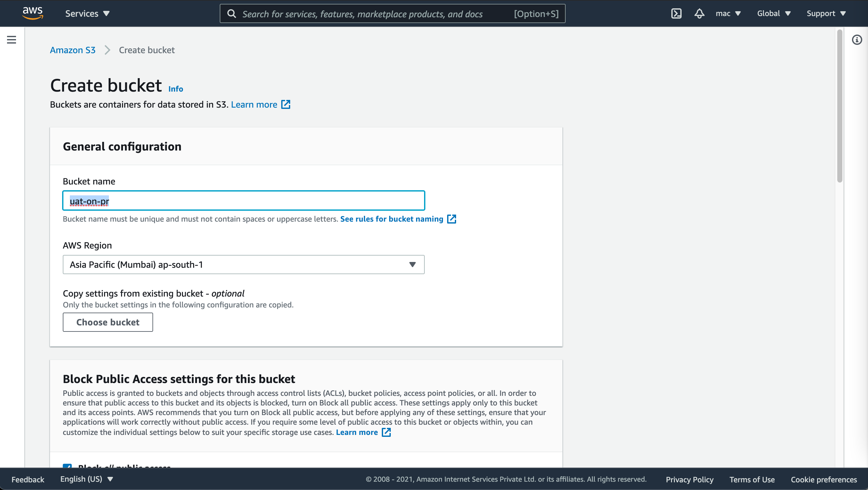Click the Create bucket breadcrumb text
This screenshot has height=490, width=868.
(x=147, y=50)
